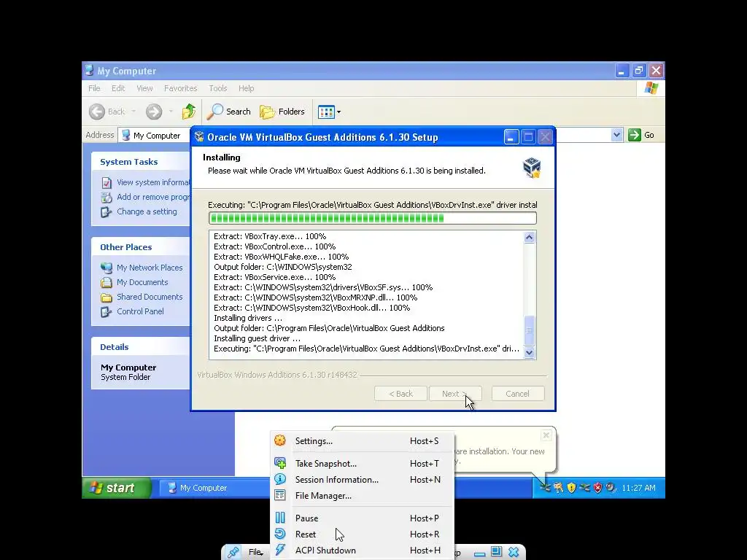
Task: Choose Take Snapshot in the menu
Action: click(362, 463)
